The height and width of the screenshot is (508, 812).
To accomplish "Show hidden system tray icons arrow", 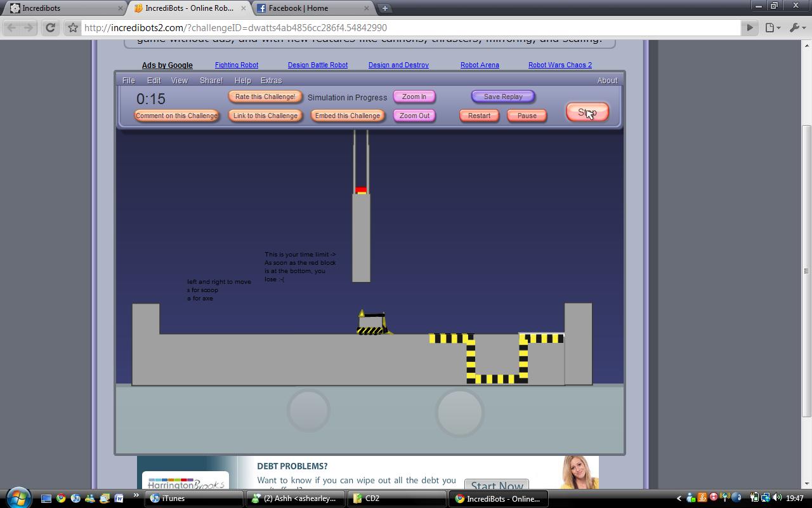I will coord(679,498).
